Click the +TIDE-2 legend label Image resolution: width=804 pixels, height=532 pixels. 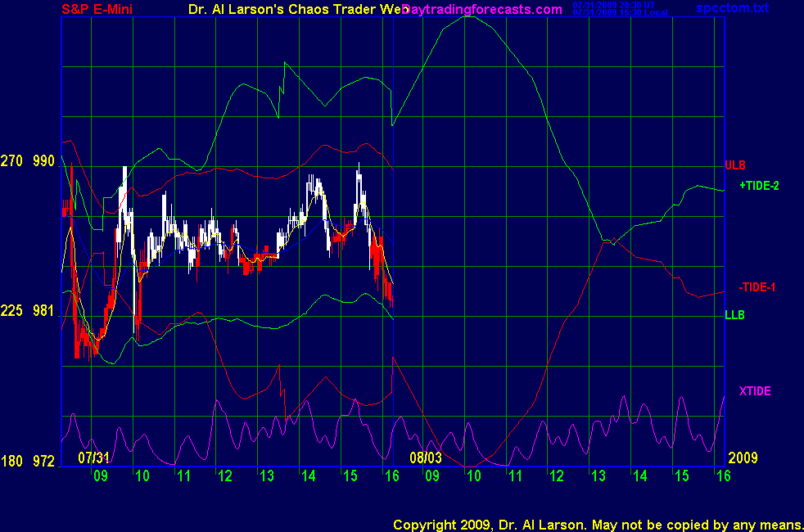(x=759, y=186)
